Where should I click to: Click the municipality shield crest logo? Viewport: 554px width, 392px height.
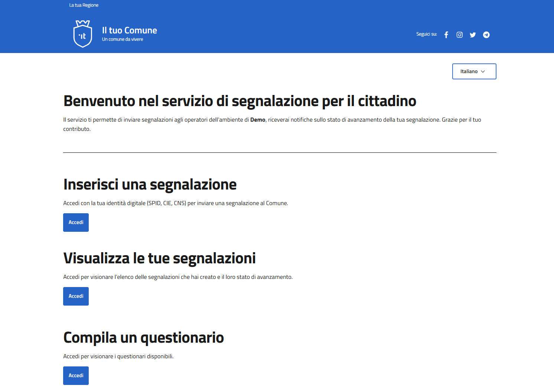click(x=83, y=34)
